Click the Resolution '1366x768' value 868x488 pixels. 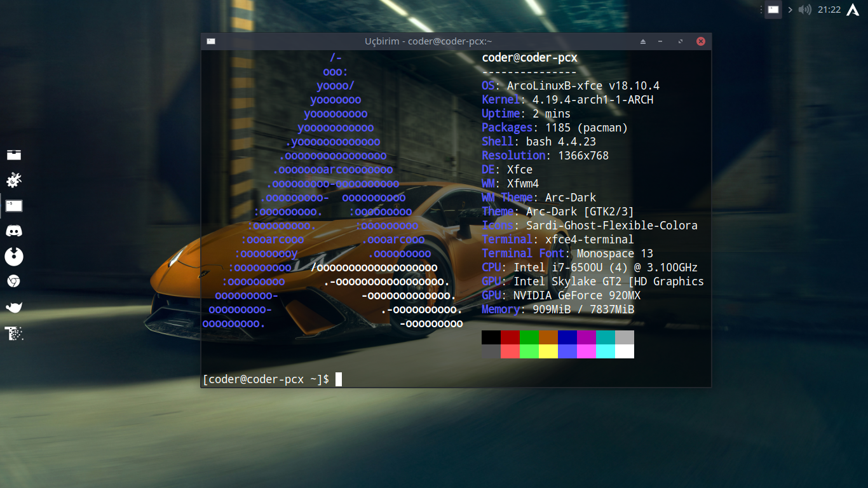click(x=583, y=156)
